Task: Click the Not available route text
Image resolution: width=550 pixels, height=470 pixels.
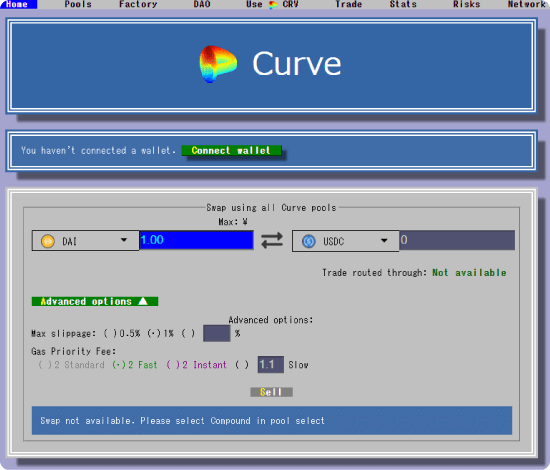Action: [469, 273]
